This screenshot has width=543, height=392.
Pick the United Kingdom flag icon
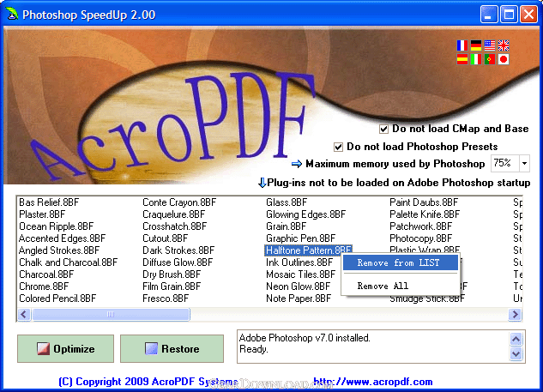point(504,45)
